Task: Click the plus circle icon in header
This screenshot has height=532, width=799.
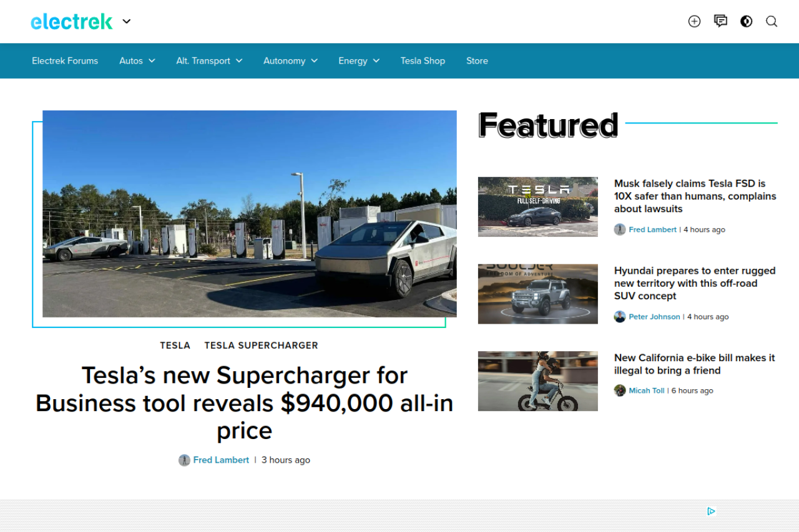Action: [694, 21]
